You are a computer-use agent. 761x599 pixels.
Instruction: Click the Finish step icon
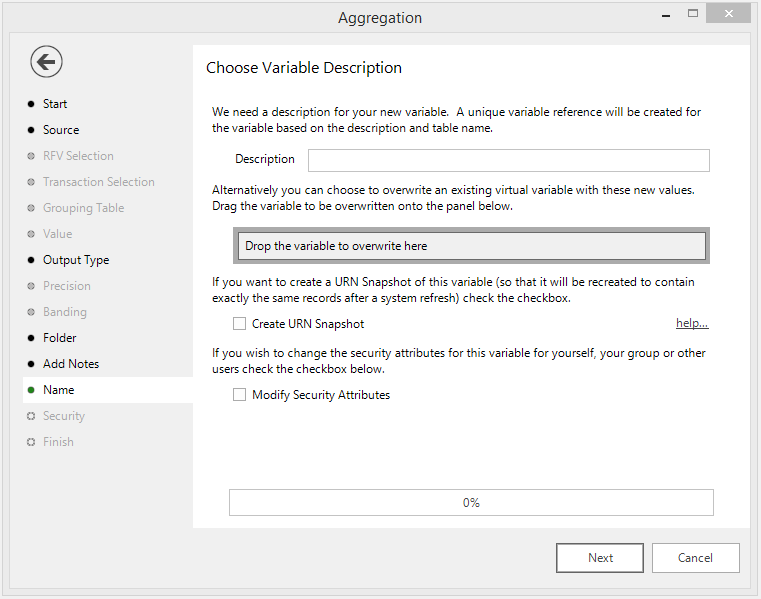point(31,442)
